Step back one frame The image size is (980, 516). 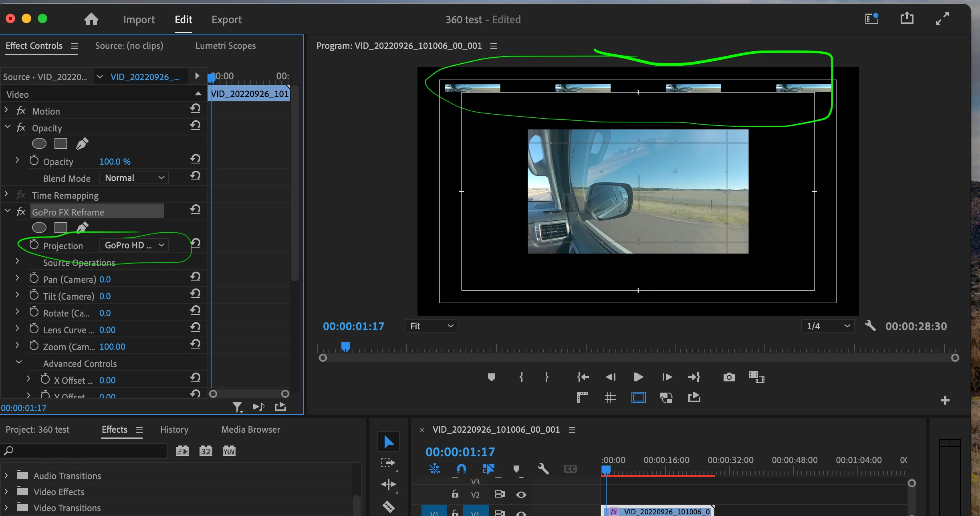click(x=611, y=377)
